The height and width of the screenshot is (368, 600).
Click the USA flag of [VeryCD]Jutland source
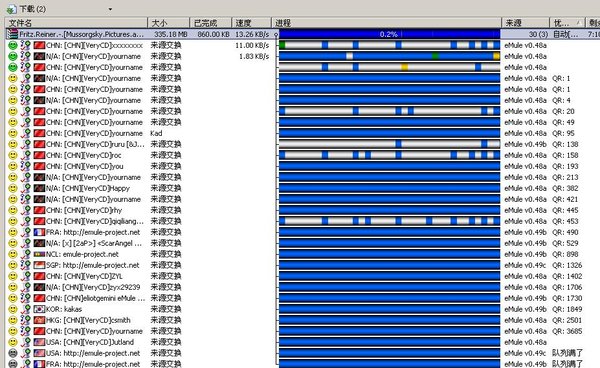pyautogui.click(x=39, y=342)
